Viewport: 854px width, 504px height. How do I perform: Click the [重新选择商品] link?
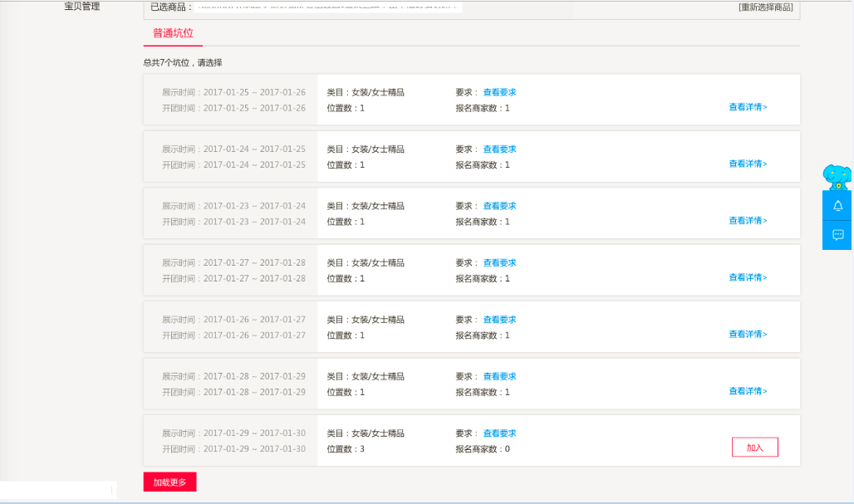(765, 7)
